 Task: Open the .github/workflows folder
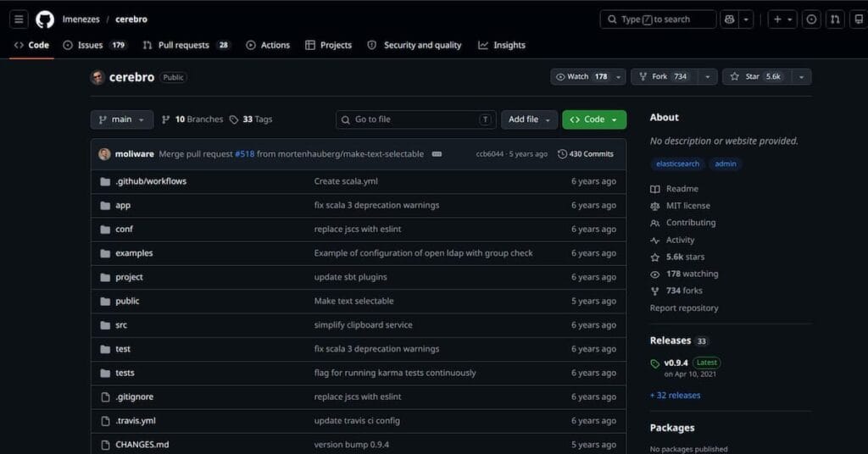pyautogui.click(x=151, y=181)
